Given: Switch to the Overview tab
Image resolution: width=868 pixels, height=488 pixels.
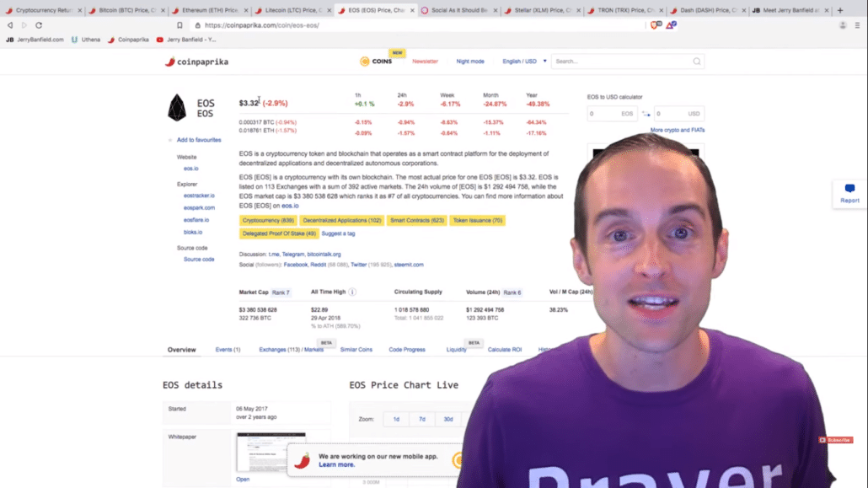Looking at the screenshot, I should (181, 350).
